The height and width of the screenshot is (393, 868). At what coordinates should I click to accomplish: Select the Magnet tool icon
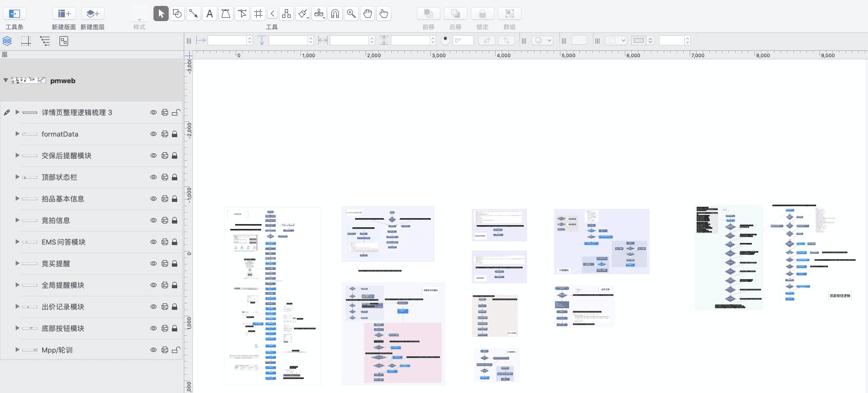335,13
